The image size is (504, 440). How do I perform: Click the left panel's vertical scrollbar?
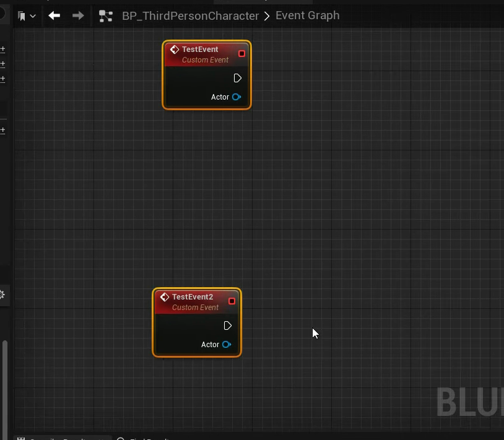tap(5, 384)
